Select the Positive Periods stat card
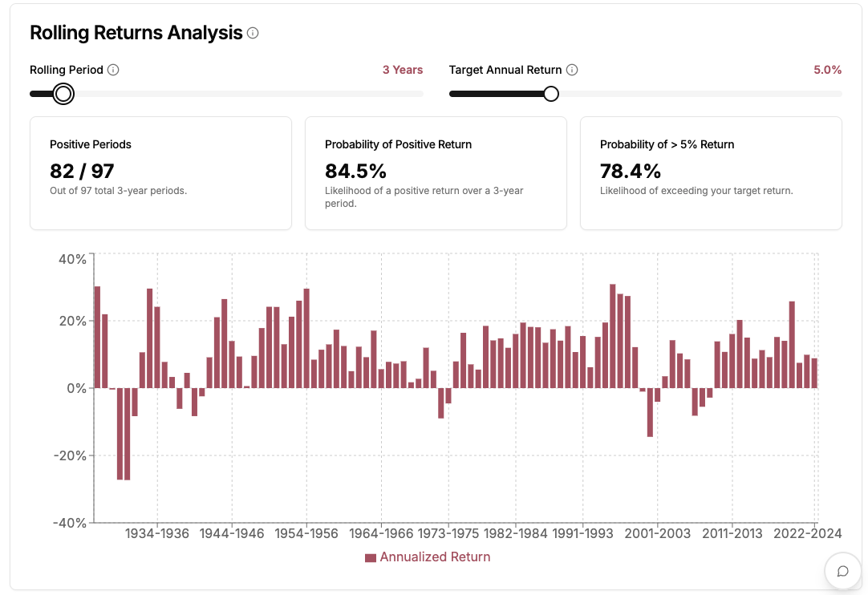 tap(160, 173)
